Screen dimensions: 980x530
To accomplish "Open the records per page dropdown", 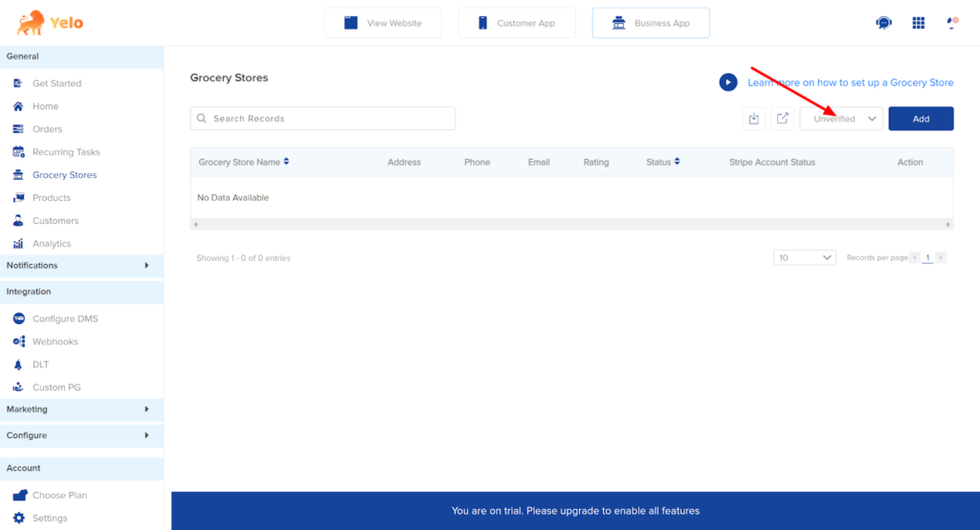I will tap(804, 257).
